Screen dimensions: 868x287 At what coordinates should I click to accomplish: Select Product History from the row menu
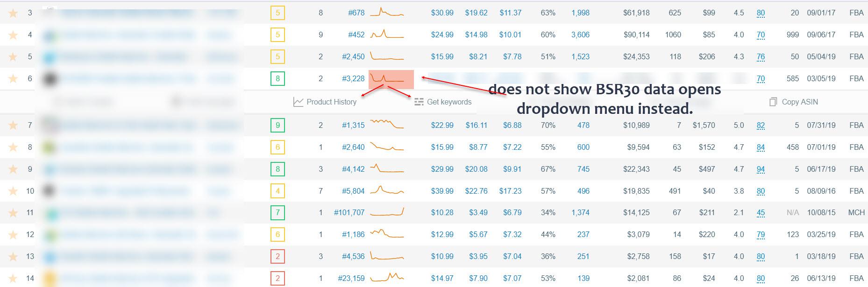[x=331, y=102]
